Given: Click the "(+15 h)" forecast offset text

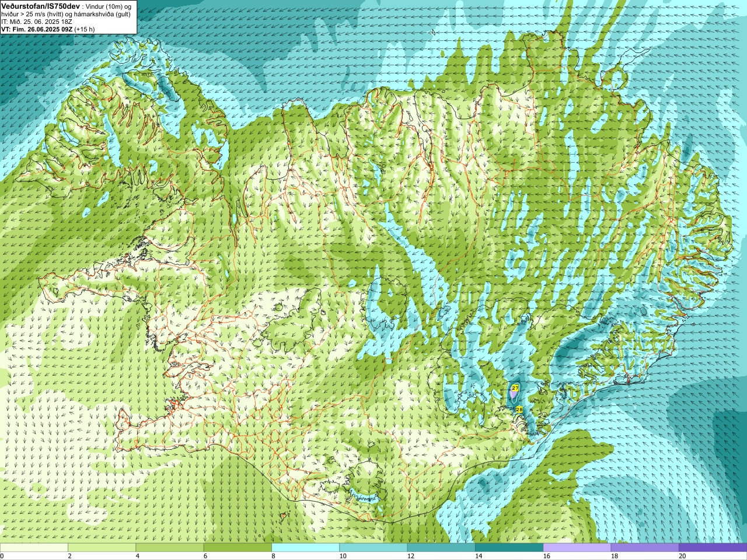Looking at the screenshot, I should (85, 29).
